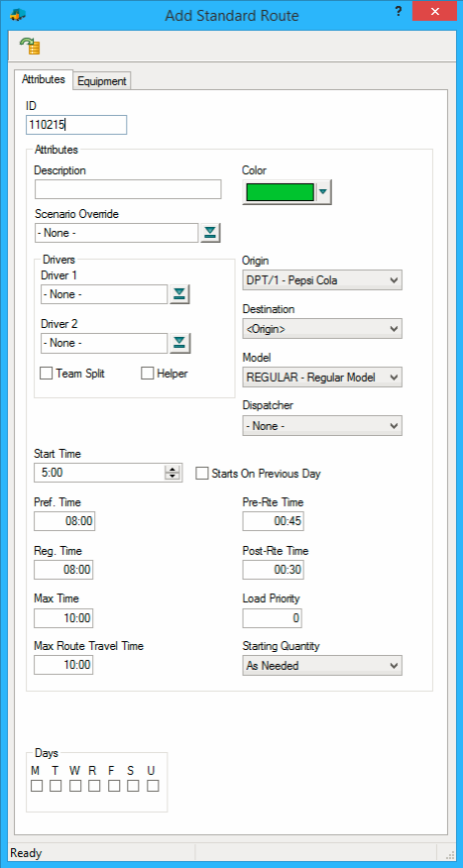The width and height of the screenshot is (463, 868).
Task: Open the Model dropdown
Action: 322,378
